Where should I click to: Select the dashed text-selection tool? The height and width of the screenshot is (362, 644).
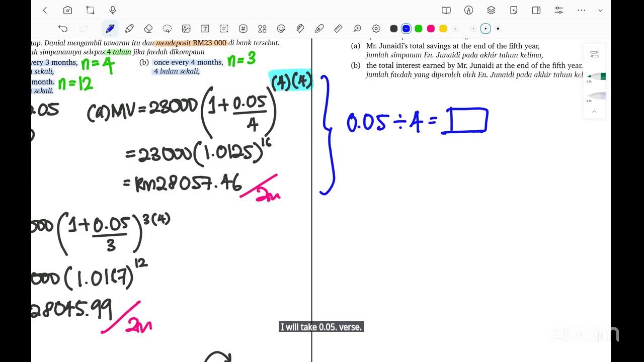click(x=224, y=29)
